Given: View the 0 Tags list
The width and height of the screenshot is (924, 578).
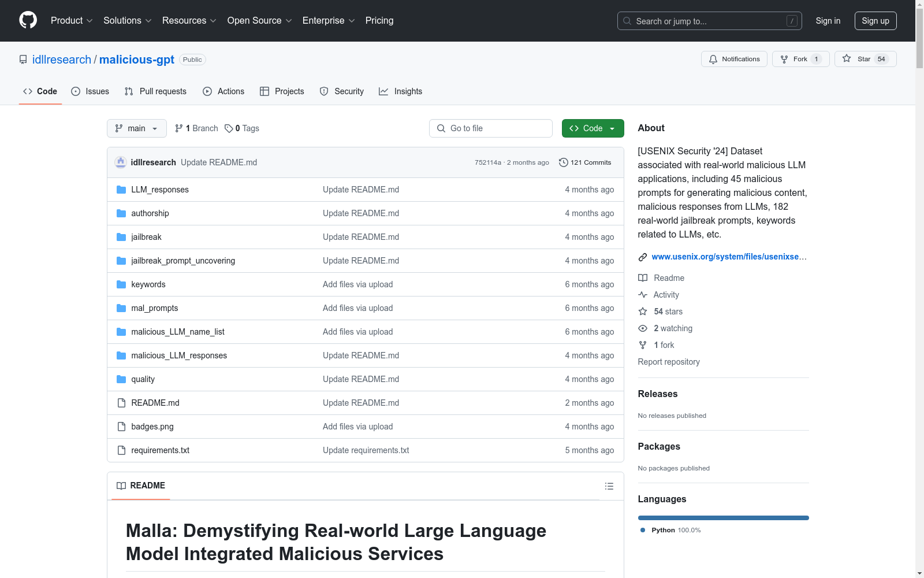Looking at the screenshot, I should (x=242, y=128).
